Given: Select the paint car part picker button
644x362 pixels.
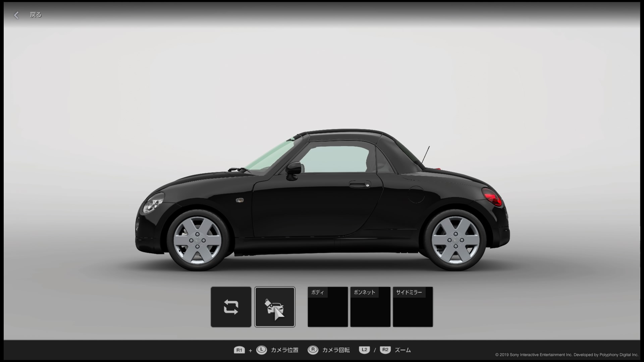Looking at the screenshot, I should click(x=275, y=307).
